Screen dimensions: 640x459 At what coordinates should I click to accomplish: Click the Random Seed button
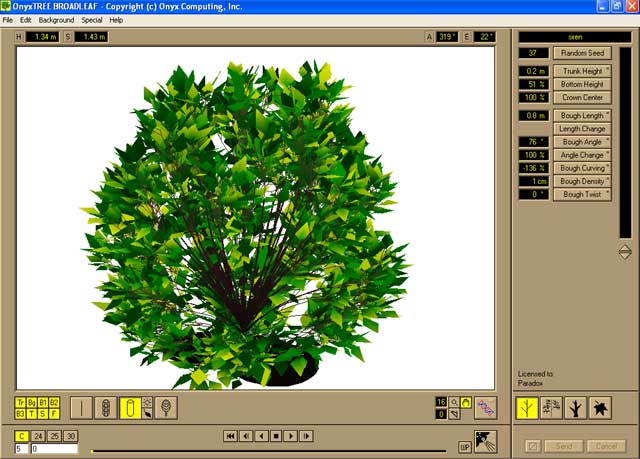[x=582, y=53]
